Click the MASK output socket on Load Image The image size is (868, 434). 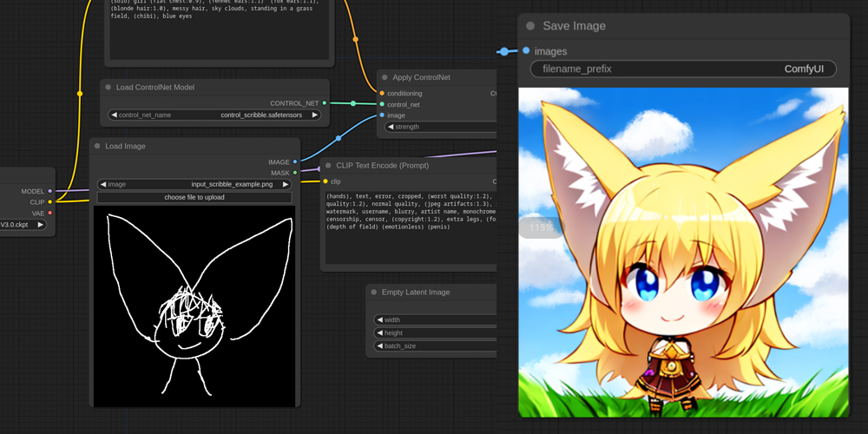[x=295, y=173]
